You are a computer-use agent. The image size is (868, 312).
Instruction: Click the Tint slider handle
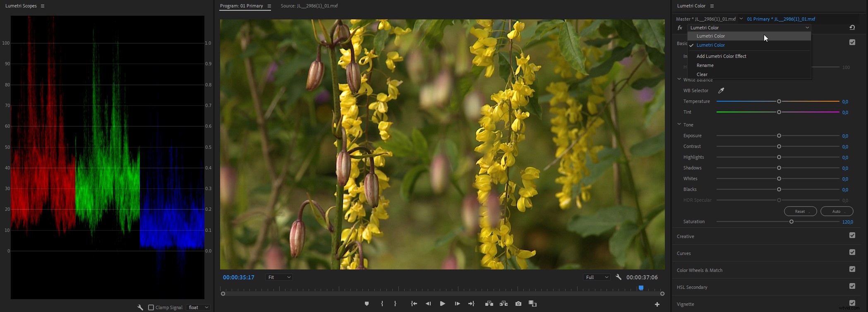coord(779,112)
